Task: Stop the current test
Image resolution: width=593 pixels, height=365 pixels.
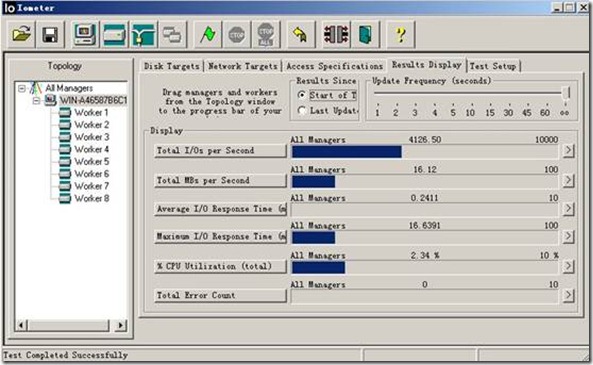Action: pyautogui.click(x=237, y=35)
